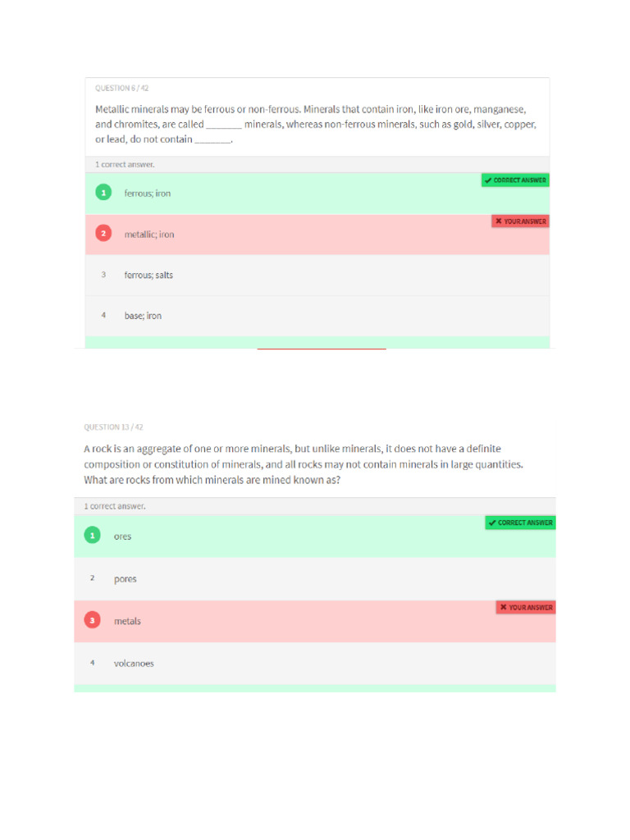Click the Correct Answer badge on "ores"
The image size is (630, 840).
click(x=520, y=523)
